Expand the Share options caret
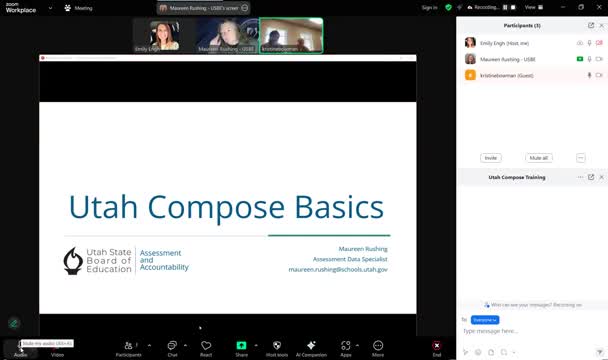The height and width of the screenshot is (360, 608). (256, 345)
